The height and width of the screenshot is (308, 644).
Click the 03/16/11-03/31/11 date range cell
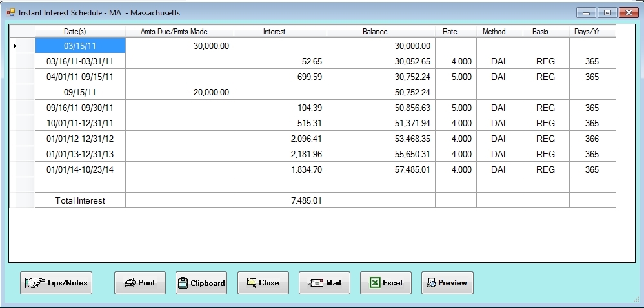coord(80,61)
